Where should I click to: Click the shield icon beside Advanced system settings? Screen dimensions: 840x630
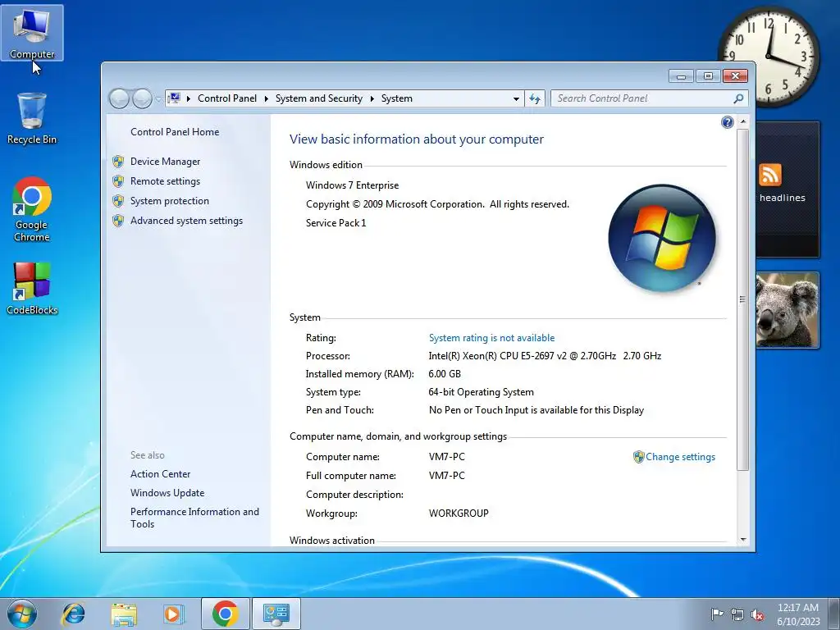118,221
